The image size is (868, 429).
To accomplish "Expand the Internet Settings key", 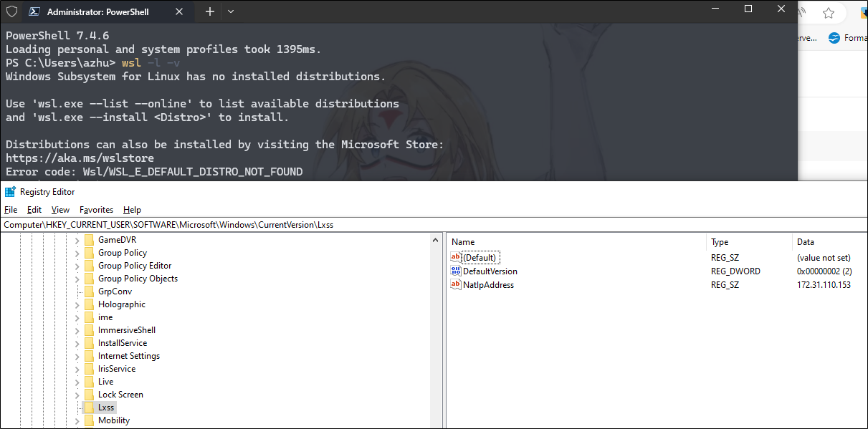I will click(77, 356).
